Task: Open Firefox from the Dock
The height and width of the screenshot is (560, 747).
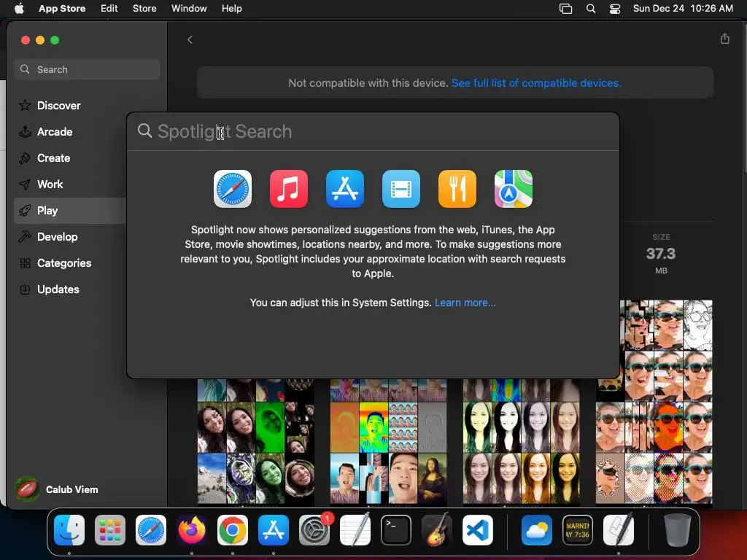Action: [x=192, y=530]
